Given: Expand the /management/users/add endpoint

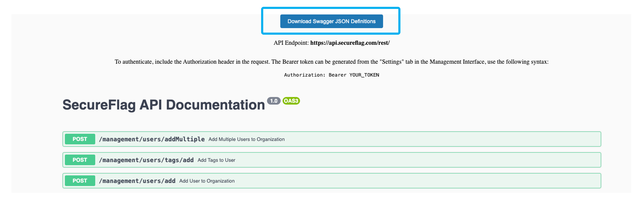Looking at the screenshot, I should point(331,181).
